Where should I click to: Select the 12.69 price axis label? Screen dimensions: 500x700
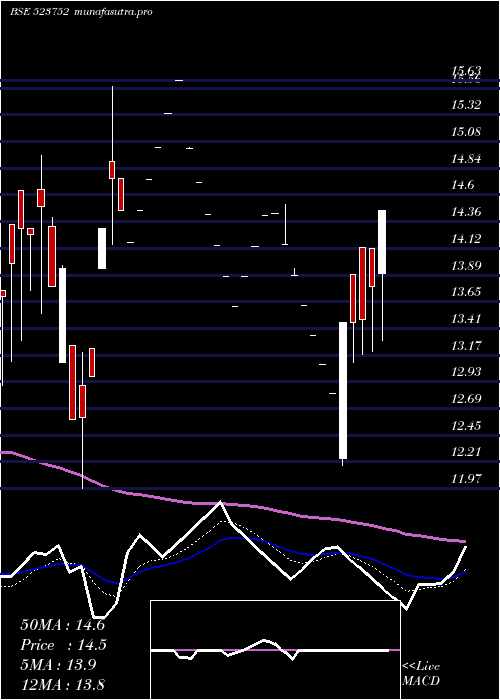(466, 398)
